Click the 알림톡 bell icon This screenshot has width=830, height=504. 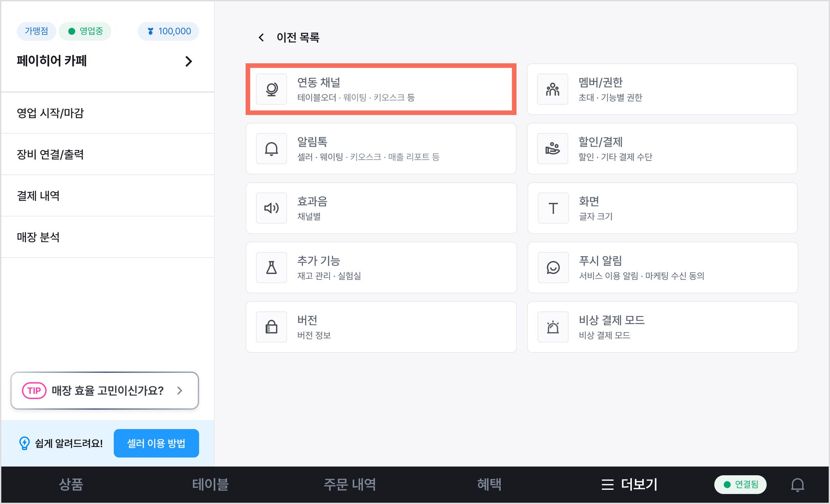(272, 149)
